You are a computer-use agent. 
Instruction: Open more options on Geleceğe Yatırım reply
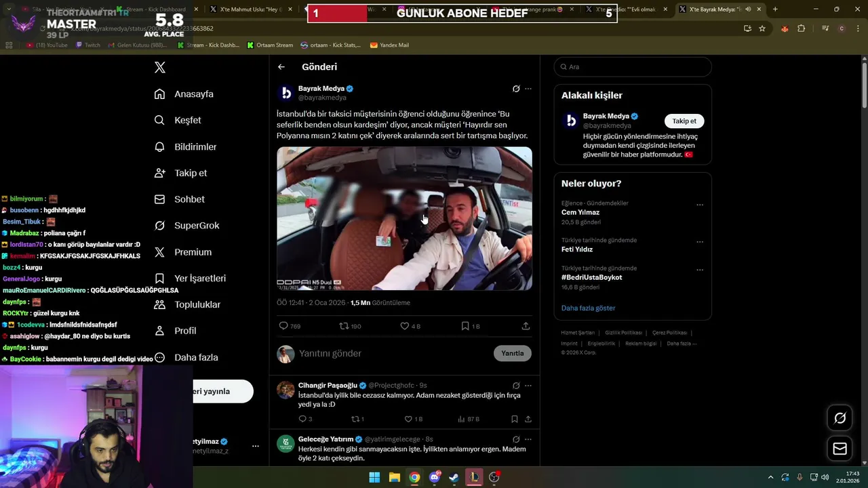tap(528, 439)
